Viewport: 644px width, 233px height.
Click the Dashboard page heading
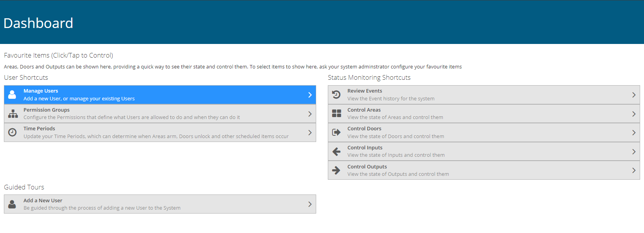tap(38, 23)
